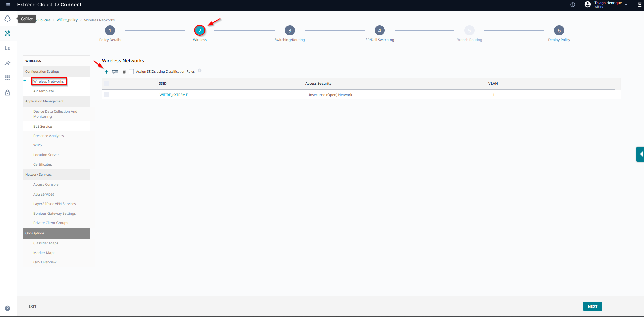Collapse the Application Management section
Image resolution: width=644 pixels, height=317 pixels.
(x=56, y=101)
